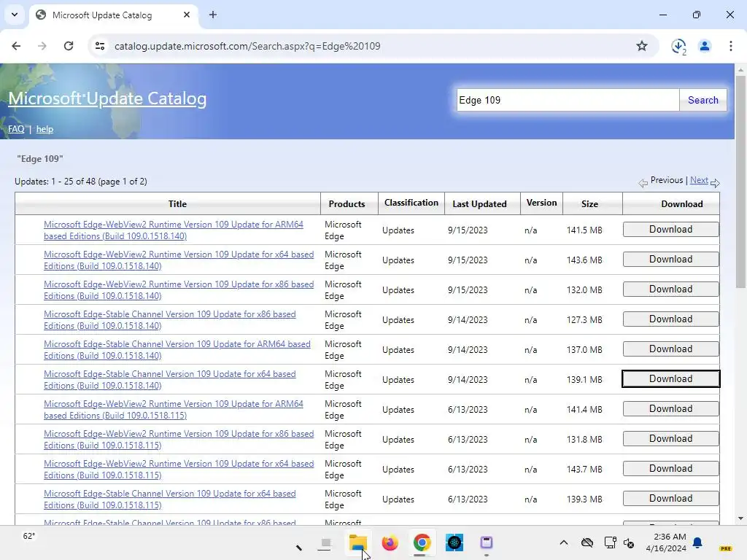Open the FAQ link
Viewport: 747px width, 560px height.
coord(16,129)
